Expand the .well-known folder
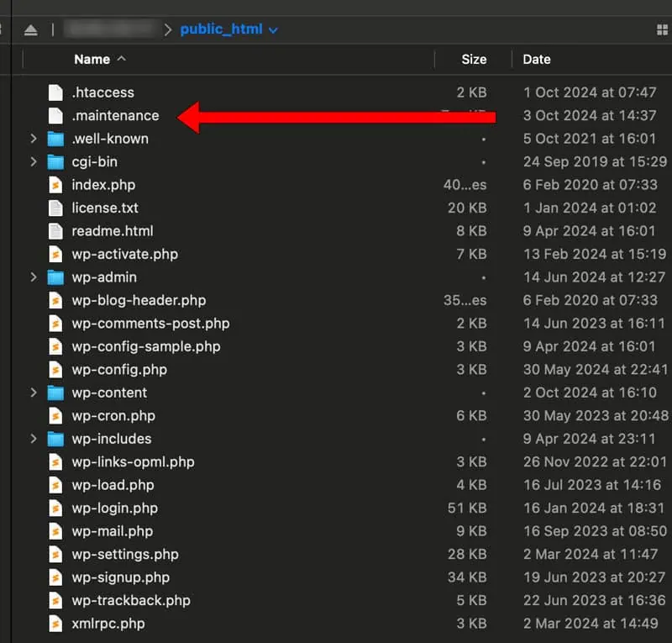Viewport: 672px width, 643px height. pos(33,139)
